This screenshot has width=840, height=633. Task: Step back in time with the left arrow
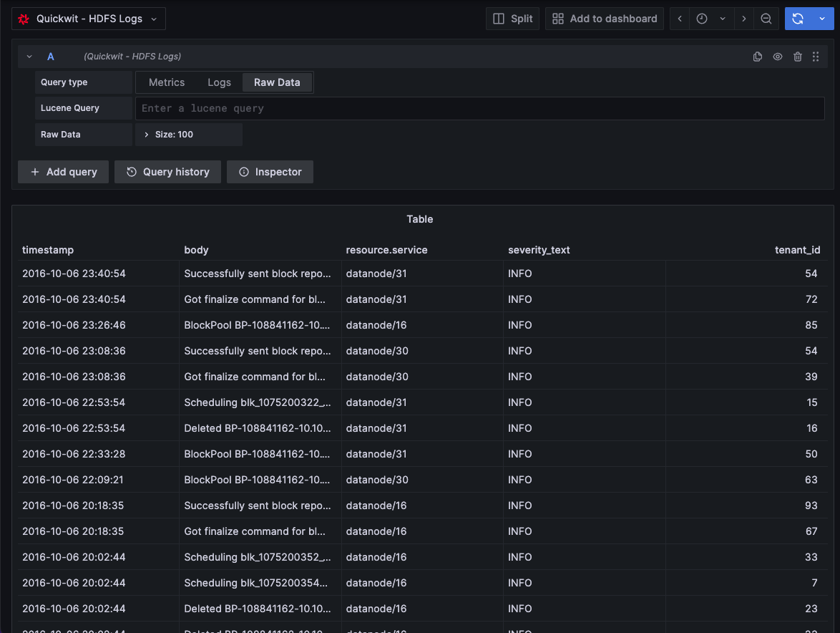pyautogui.click(x=679, y=19)
